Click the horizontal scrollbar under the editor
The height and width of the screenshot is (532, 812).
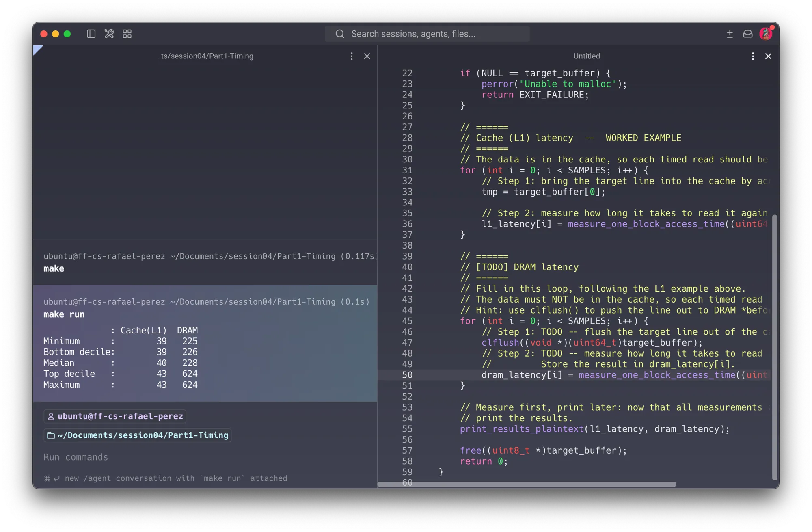pos(527,484)
